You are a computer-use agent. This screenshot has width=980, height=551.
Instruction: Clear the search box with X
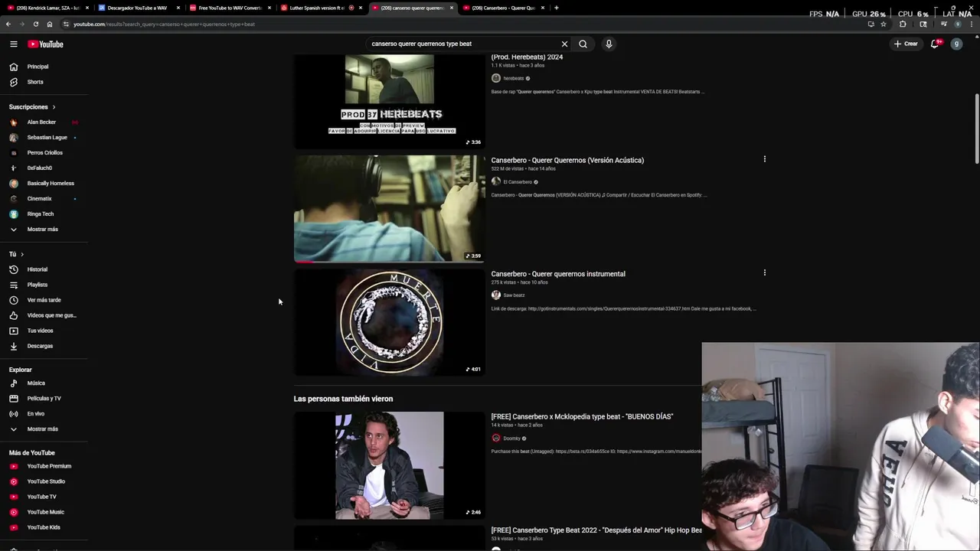tap(564, 44)
